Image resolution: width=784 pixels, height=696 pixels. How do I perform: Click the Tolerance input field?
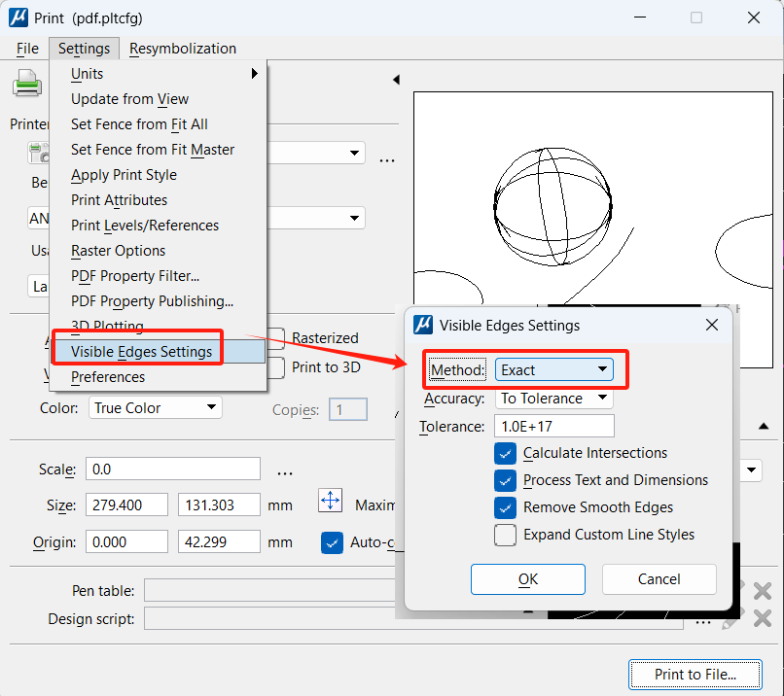pos(554,427)
